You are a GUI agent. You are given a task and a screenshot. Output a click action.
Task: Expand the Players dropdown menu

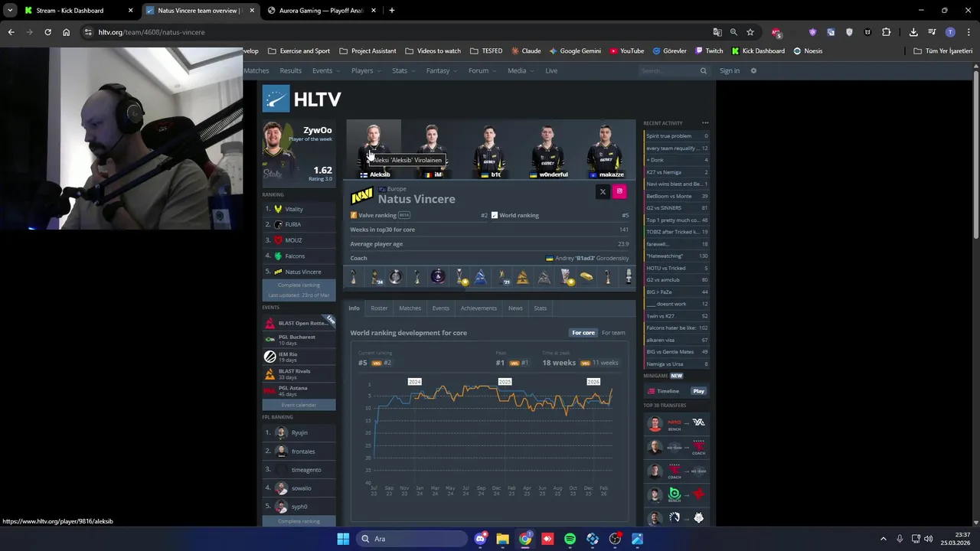tap(365, 70)
